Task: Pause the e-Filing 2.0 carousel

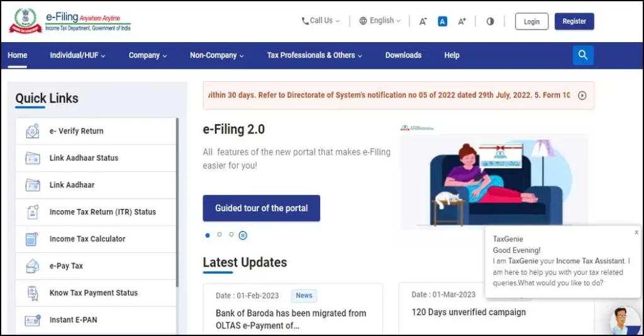Action: pyautogui.click(x=243, y=235)
